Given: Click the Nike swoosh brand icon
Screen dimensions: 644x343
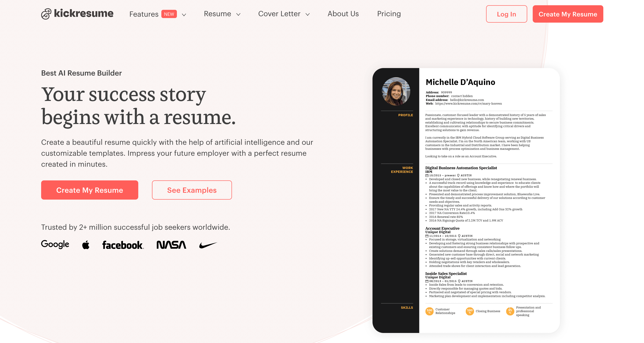Looking at the screenshot, I should coord(208,244).
